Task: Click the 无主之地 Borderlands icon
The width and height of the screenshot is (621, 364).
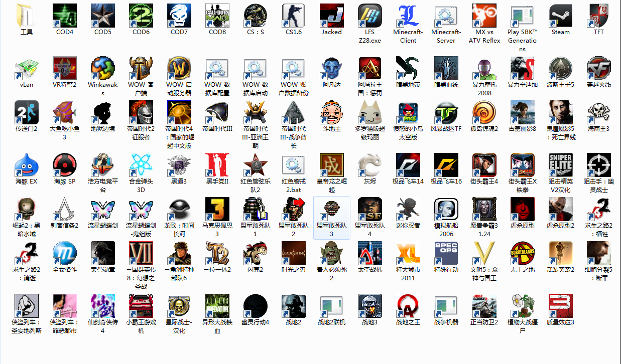Action: tap(522, 254)
